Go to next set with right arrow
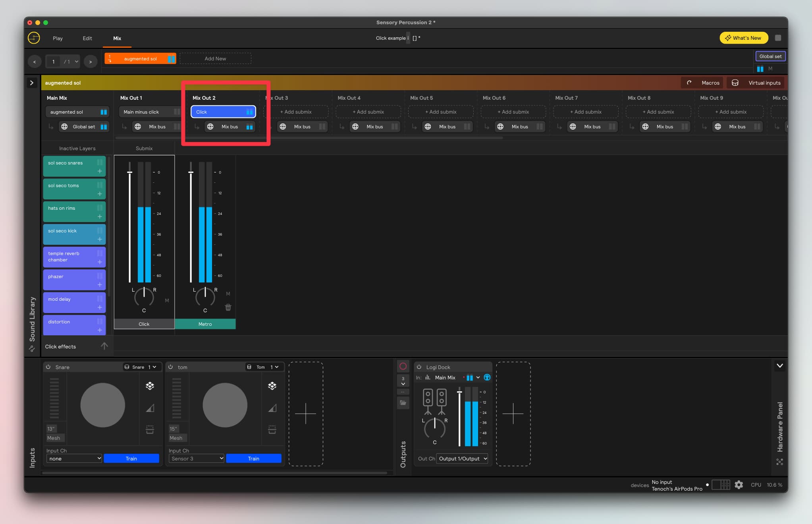The width and height of the screenshot is (812, 524). click(91, 62)
